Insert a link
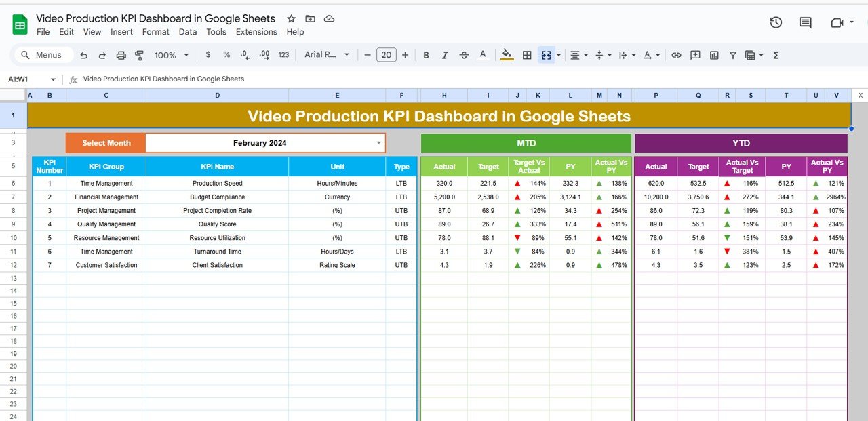 pos(676,55)
